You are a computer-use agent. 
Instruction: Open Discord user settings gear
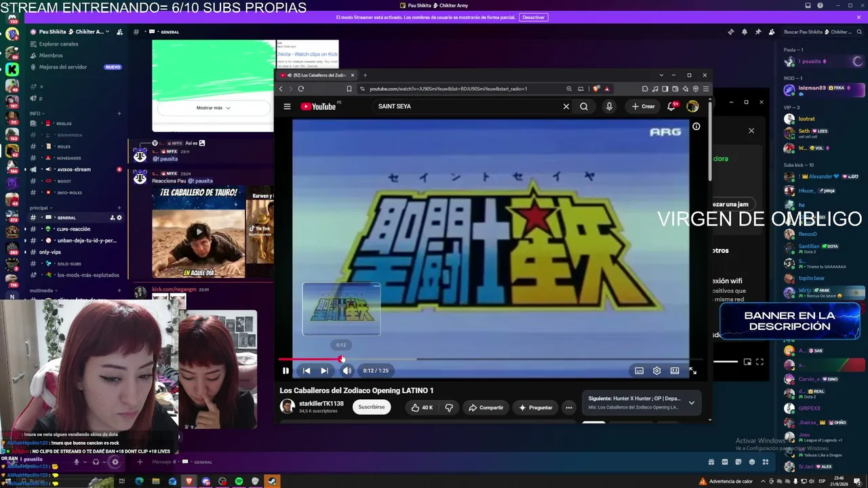[115, 462]
